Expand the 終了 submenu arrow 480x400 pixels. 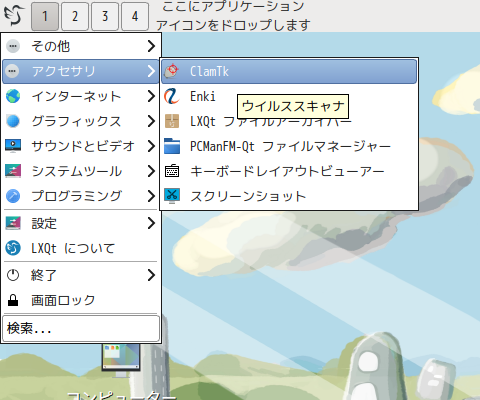click(151, 275)
